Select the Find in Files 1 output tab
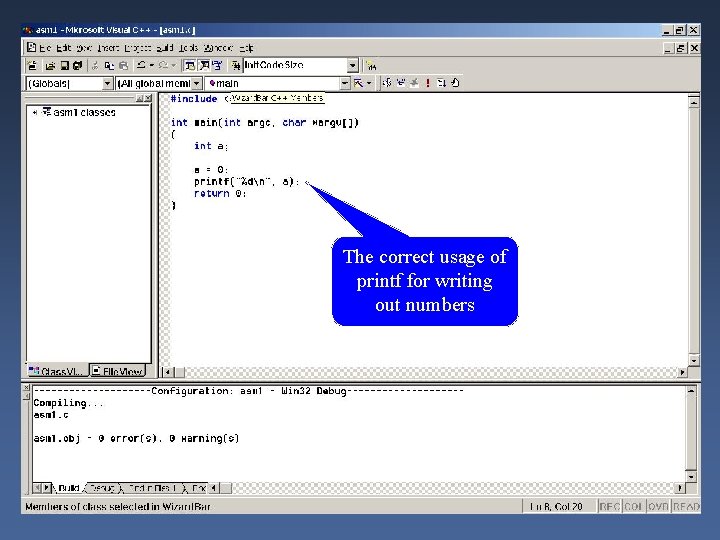Viewport: 720px width, 540px height. tap(153, 488)
